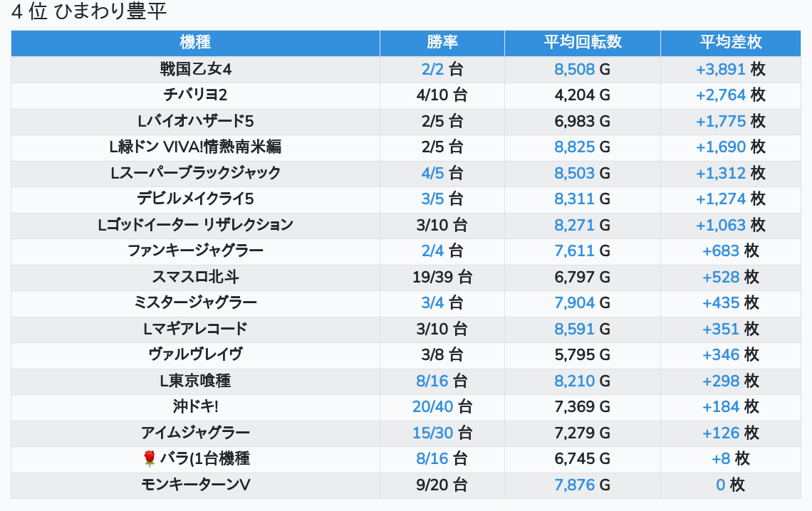Click the ファンキージャグラー machine name
The image size is (812, 511).
195,251
